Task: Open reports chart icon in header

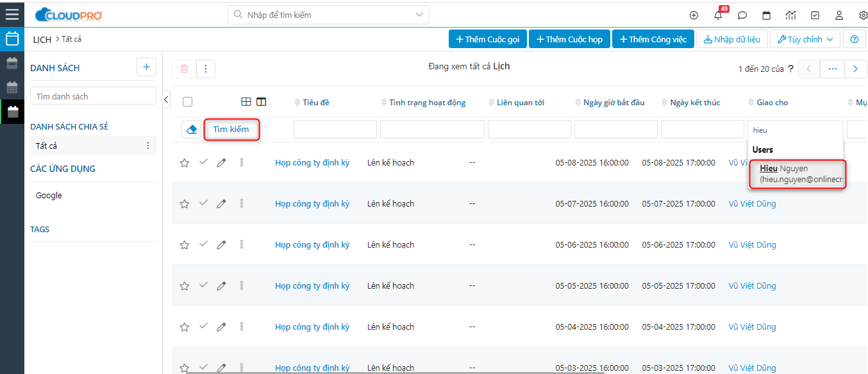Action: tap(790, 15)
